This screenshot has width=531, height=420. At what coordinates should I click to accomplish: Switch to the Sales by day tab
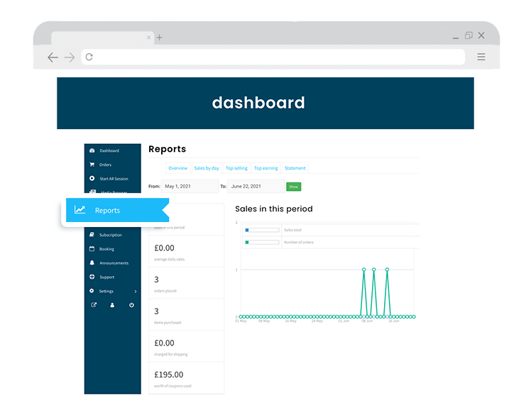[x=207, y=168]
